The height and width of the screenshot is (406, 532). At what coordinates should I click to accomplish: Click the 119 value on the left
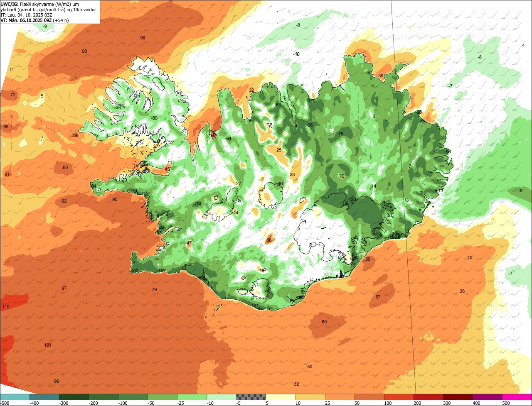coord(6,307)
